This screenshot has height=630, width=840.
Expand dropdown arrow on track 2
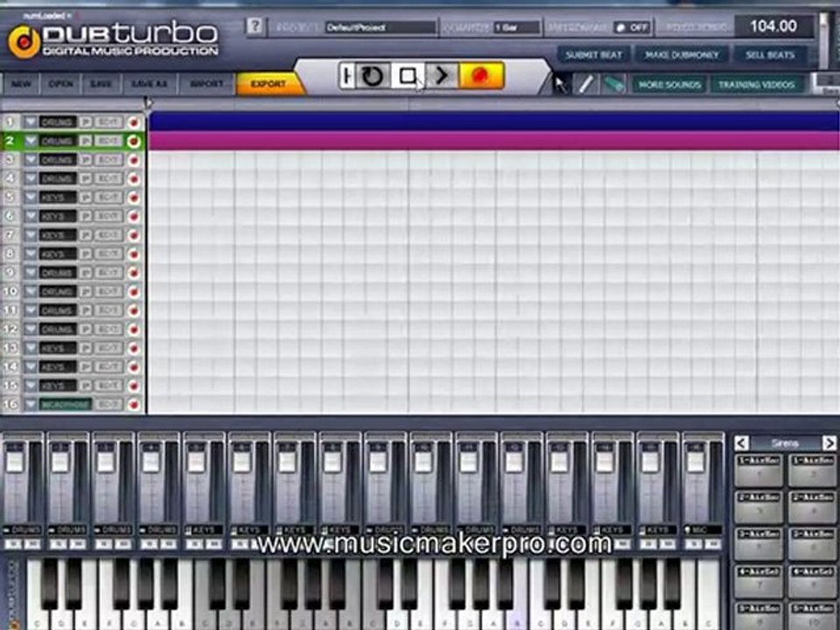pyautogui.click(x=31, y=142)
